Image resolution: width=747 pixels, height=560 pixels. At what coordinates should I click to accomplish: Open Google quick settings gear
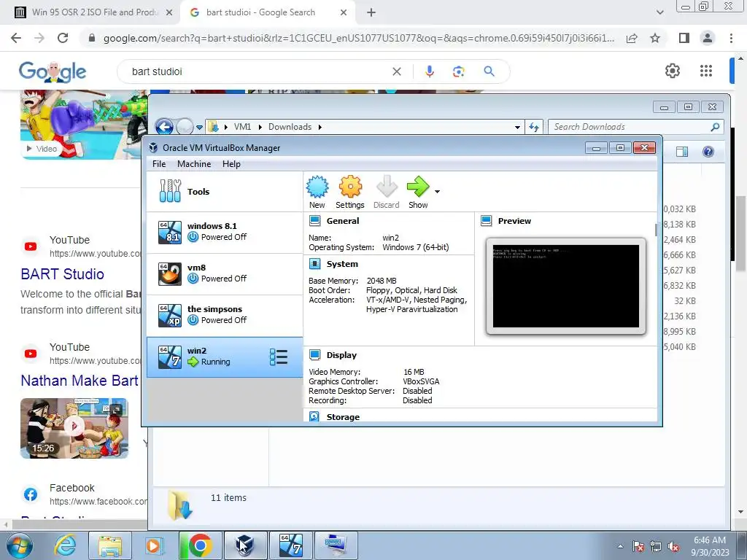[672, 71]
